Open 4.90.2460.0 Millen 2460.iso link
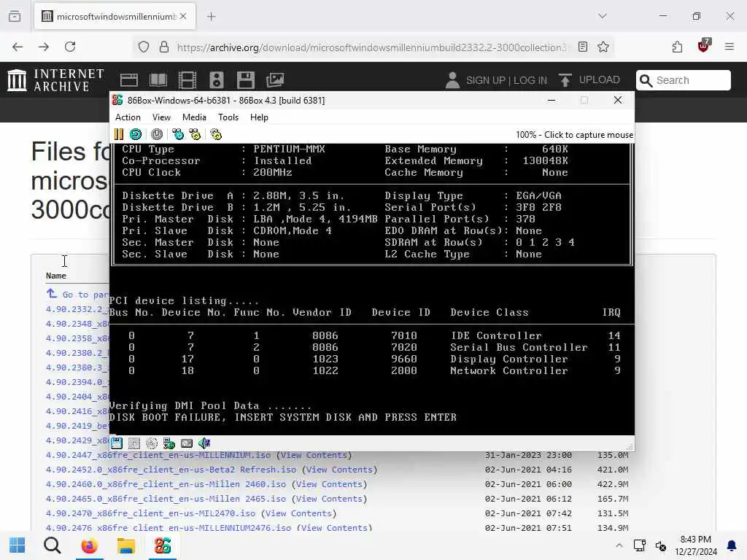Image resolution: width=747 pixels, height=560 pixels. click(x=166, y=484)
